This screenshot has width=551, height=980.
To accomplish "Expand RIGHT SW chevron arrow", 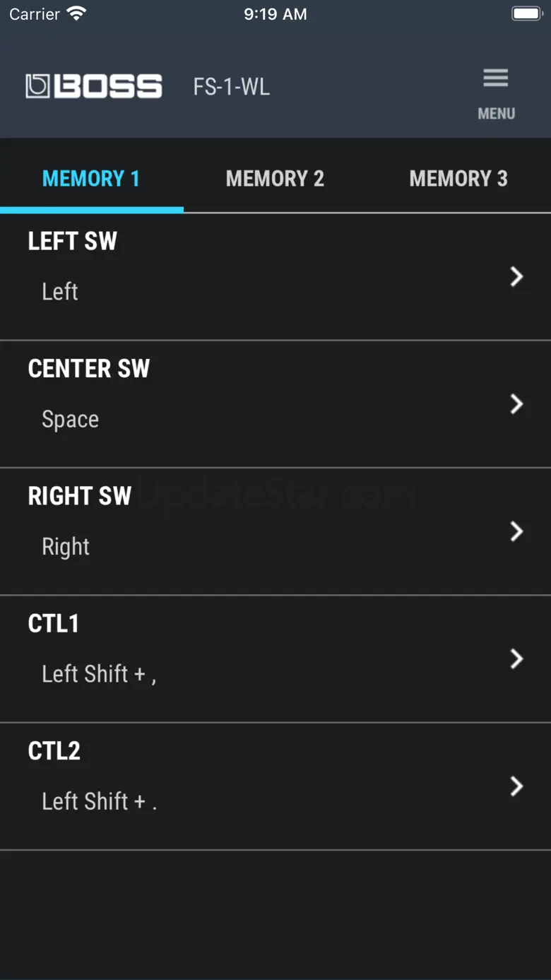I will [x=517, y=531].
